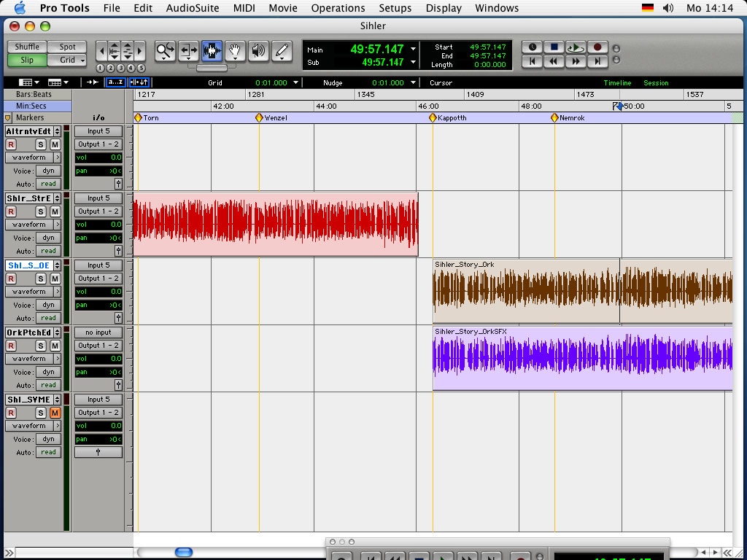Open the Setups menu
Screen dimensions: 747x560
tap(395, 8)
